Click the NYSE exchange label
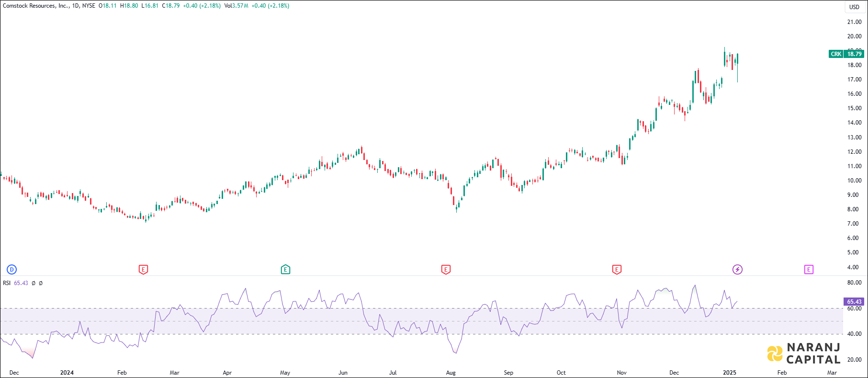The image size is (868, 378). pos(89,6)
